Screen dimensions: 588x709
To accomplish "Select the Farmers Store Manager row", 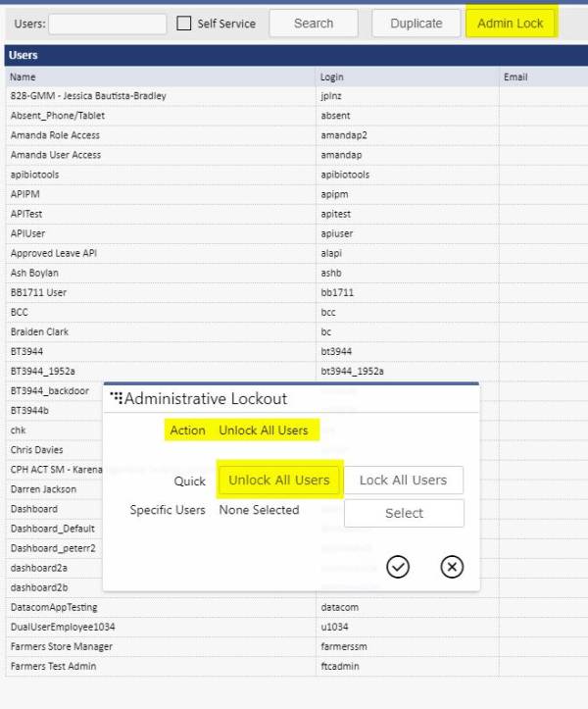I will click(x=61, y=646).
